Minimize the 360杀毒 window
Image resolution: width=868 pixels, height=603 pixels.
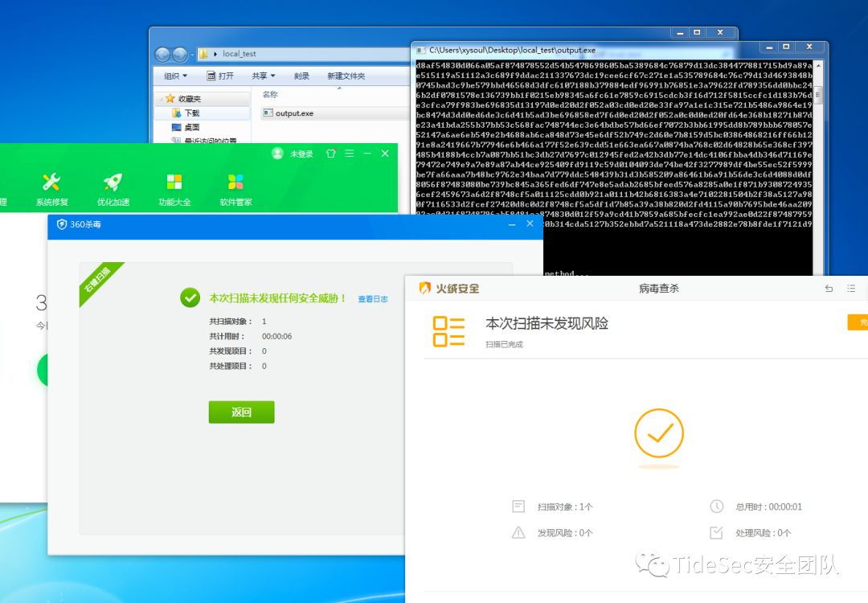click(x=512, y=224)
